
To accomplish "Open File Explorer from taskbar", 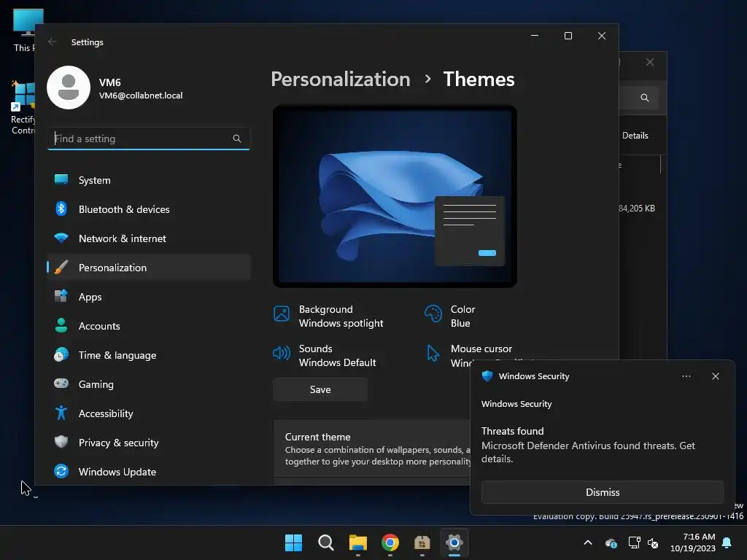I will [x=357, y=542].
